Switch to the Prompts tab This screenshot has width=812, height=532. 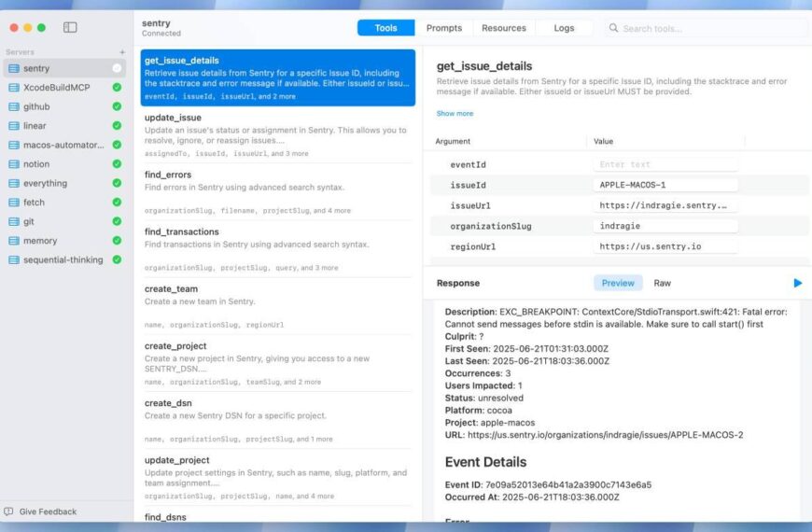(444, 28)
